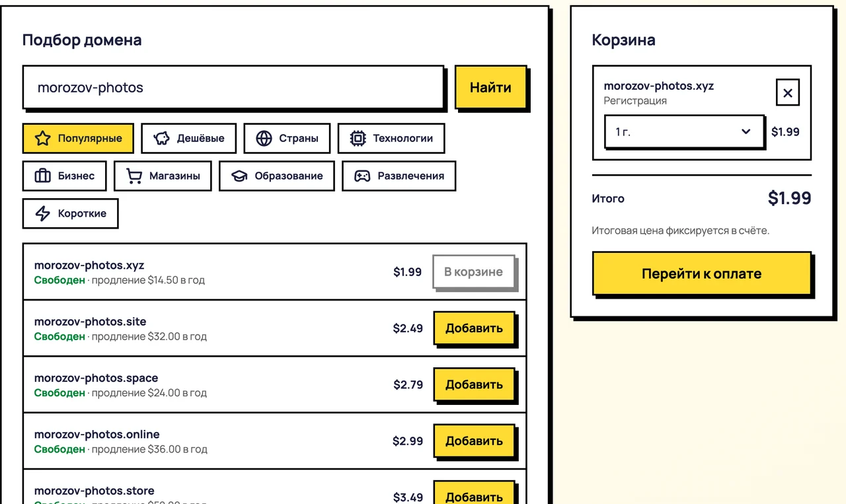This screenshot has width=846, height=504.
Task: Click the morozov-photos.space domain name
Action: point(96,378)
